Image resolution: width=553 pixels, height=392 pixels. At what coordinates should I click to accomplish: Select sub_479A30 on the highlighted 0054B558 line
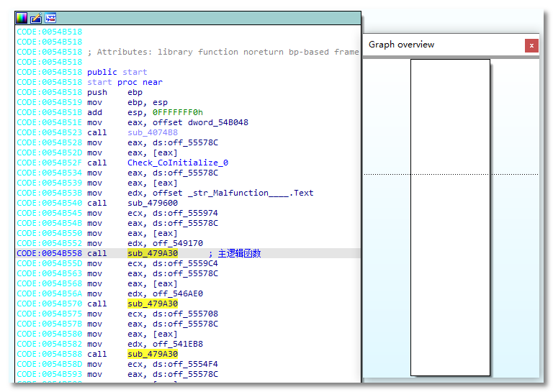click(x=153, y=253)
